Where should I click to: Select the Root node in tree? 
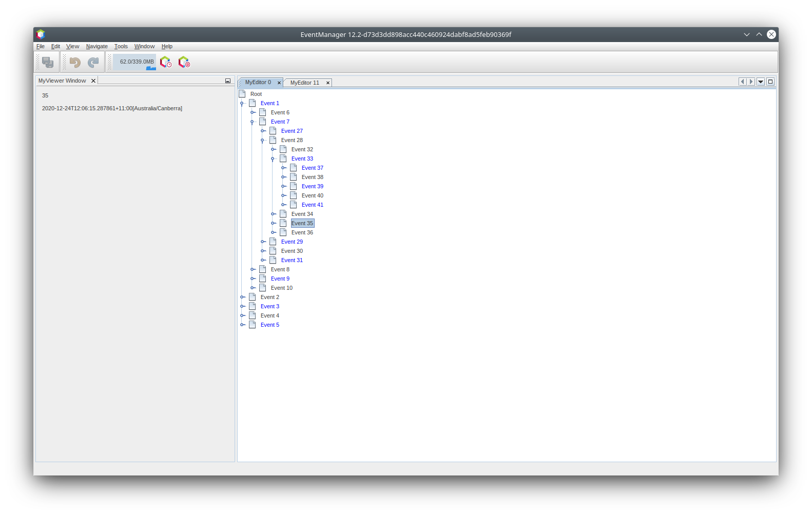point(256,94)
